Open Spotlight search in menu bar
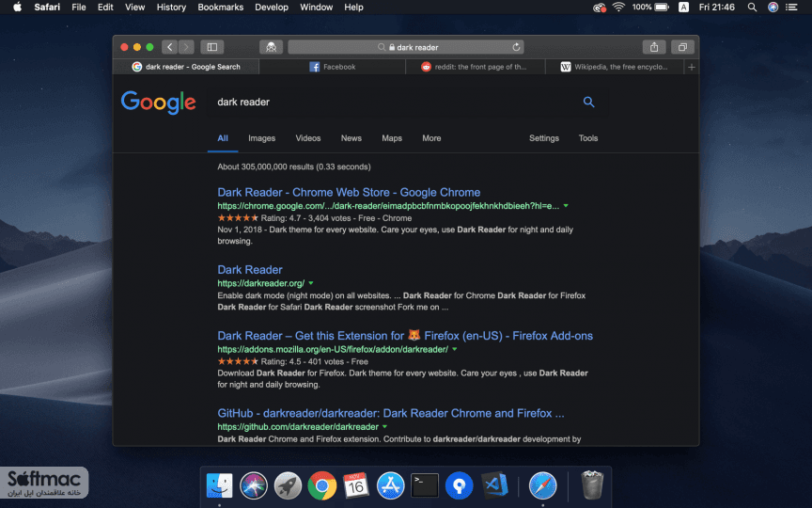The height and width of the screenshot is (508, 812). click(x=752, y=8)
